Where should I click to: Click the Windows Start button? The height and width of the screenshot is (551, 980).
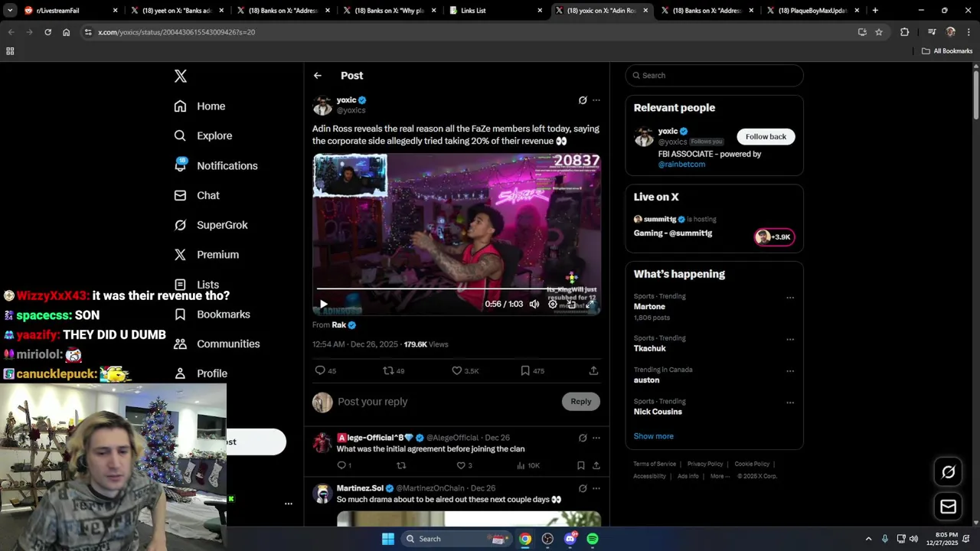[x=388, y=539]
